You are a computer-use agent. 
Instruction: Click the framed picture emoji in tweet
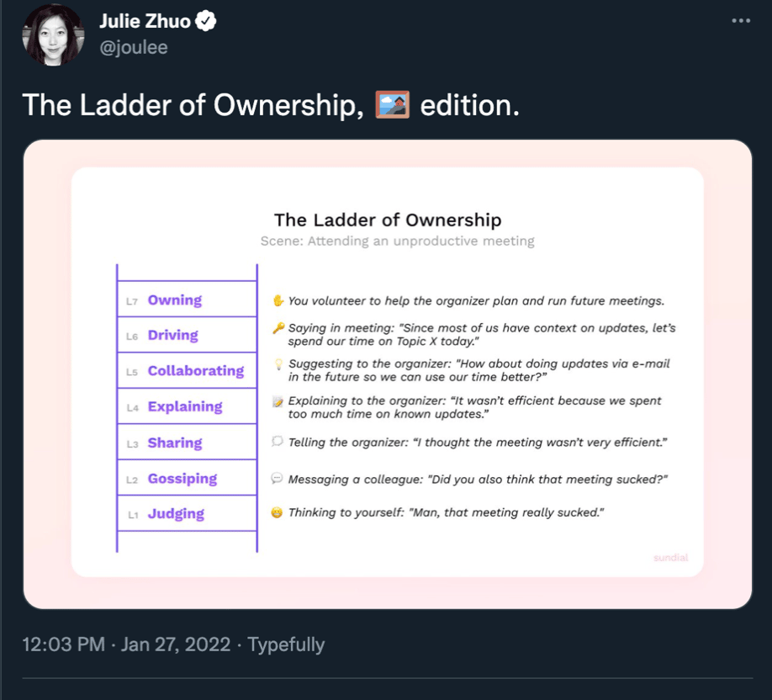click(x=392, y=104)
